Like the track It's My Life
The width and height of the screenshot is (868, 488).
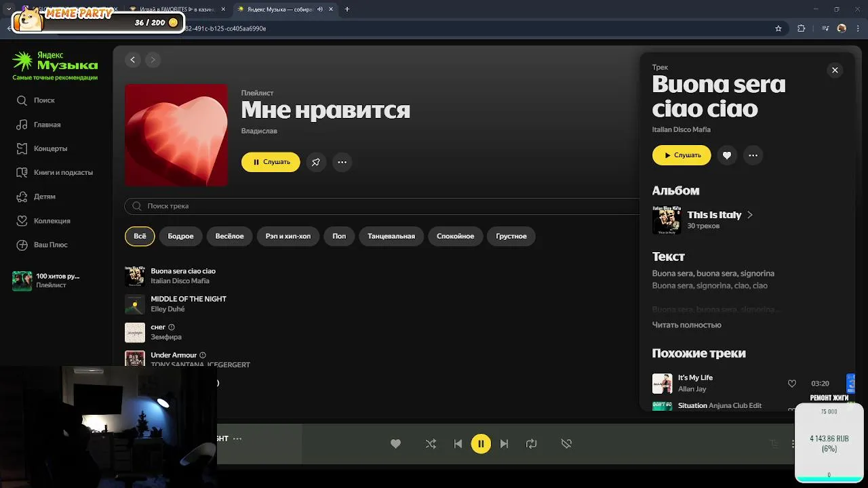pos(791,384)
